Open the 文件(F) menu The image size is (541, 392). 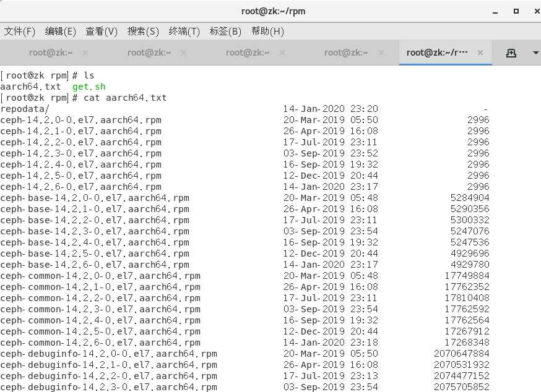point(20,32)
